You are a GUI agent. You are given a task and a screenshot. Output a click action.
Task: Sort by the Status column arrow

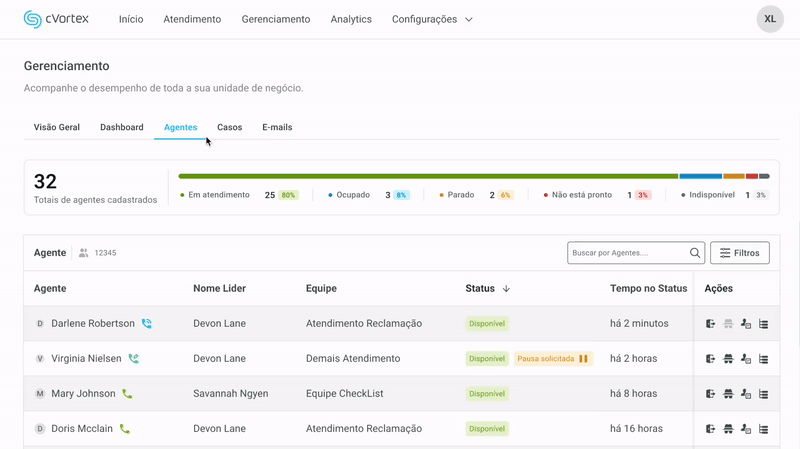[506, 288]
